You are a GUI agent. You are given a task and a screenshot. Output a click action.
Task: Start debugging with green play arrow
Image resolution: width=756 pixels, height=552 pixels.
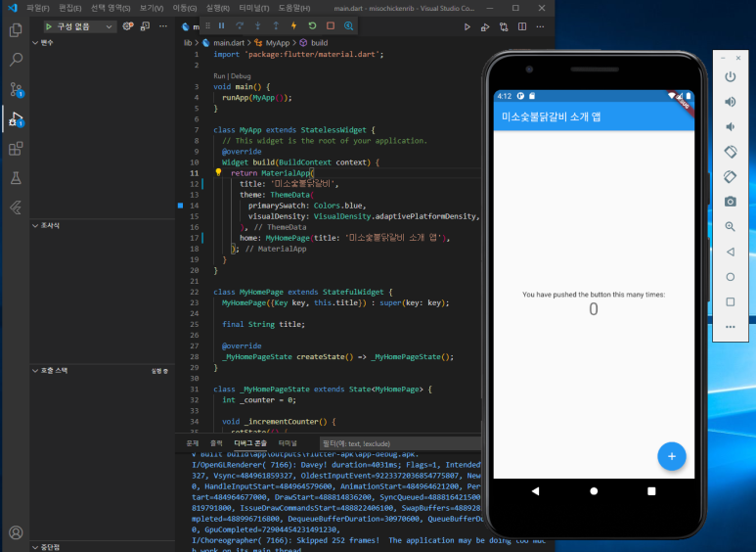49,26
